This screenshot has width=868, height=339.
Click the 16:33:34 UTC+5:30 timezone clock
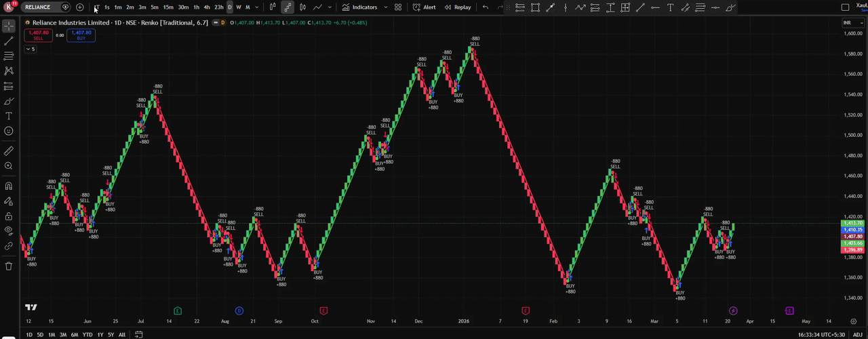point(821,334)
